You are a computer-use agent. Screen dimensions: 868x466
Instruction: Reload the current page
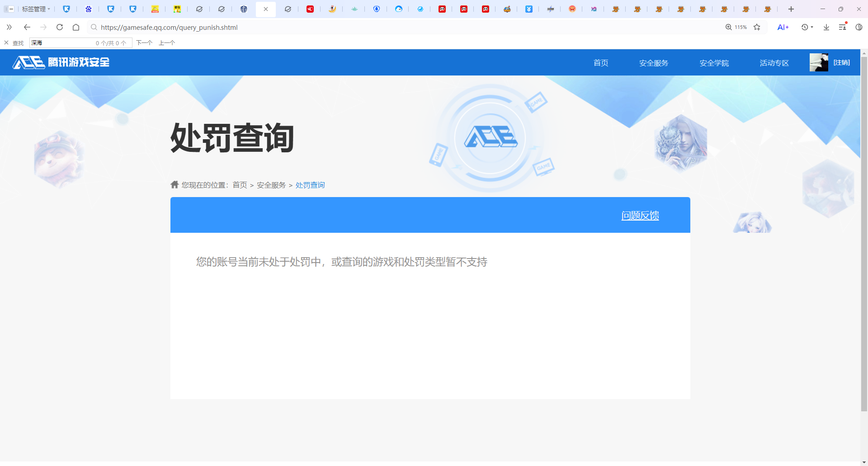59,27
